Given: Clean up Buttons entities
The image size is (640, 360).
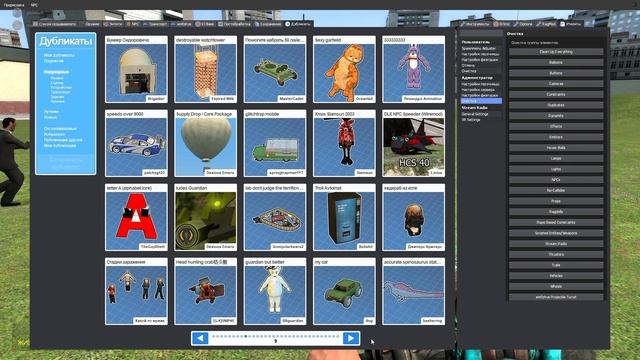Looking at the screenshot, I should (556, 73).
